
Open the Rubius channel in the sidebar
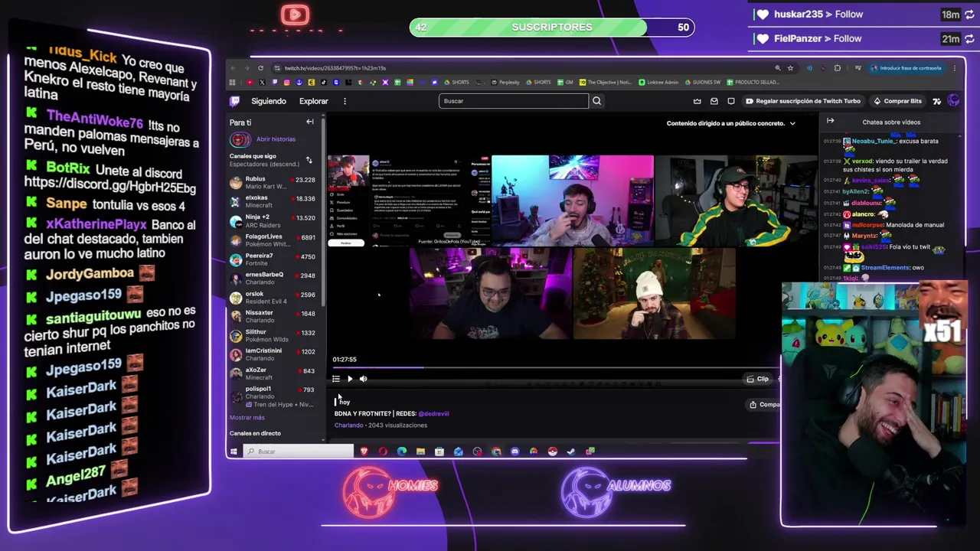coord(273,183)
